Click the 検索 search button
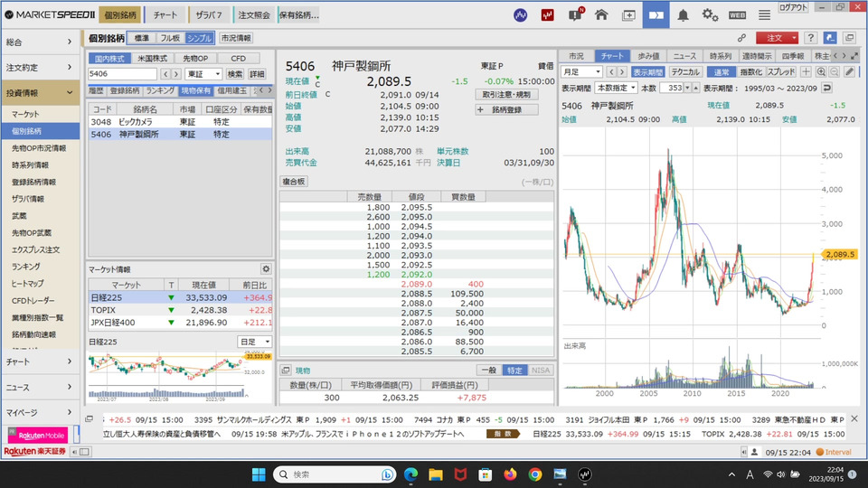The height and width of the screenshot is (488, 868). (235, 73)
